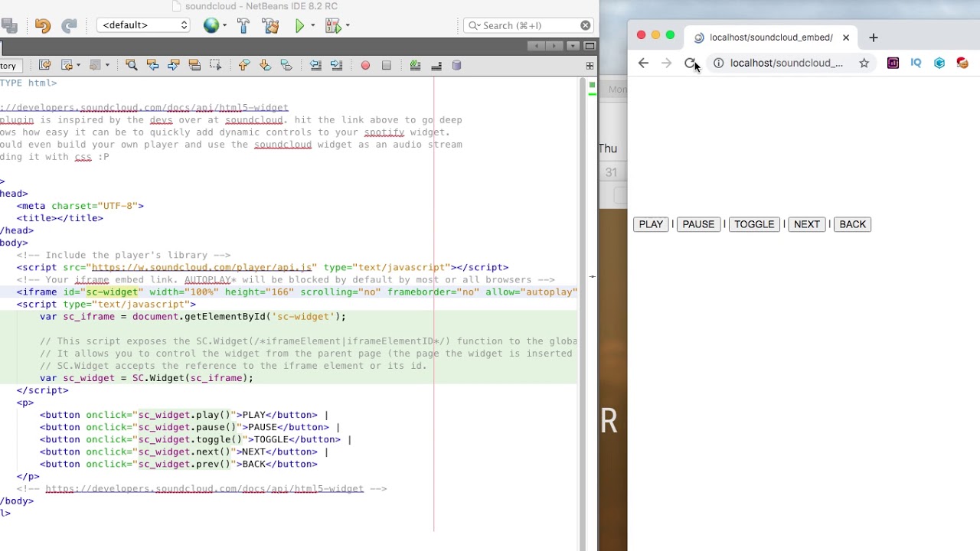Click the PAUSE button in browser page
The width and height of the screenshot is (980, 551).
coord(698,224)
